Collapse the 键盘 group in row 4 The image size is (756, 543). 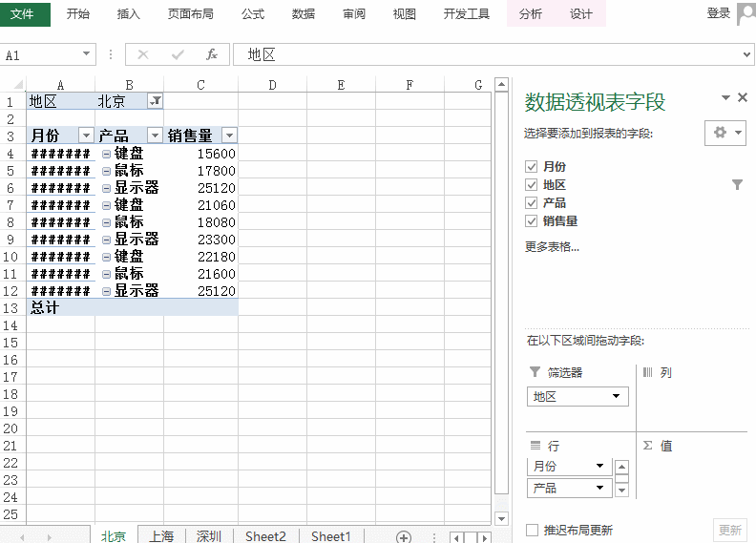pyautogui.click(x=106, y=154)
